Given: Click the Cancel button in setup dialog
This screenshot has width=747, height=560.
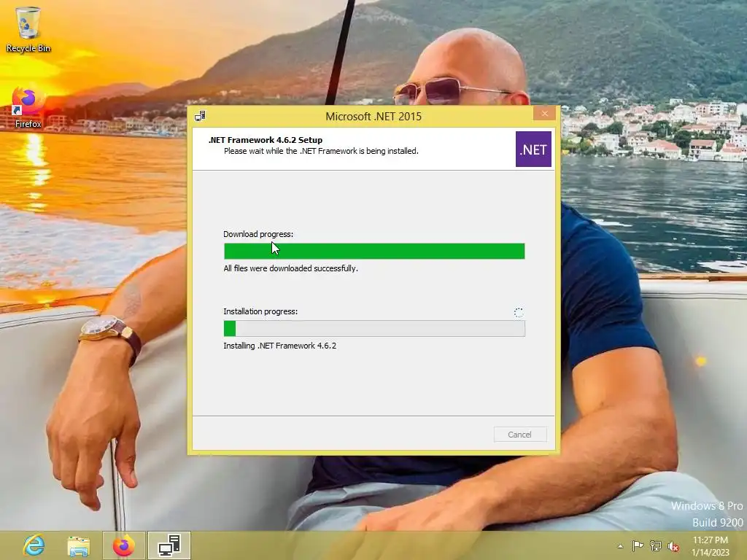Looking at the screenshot, I should click(519, 435).
